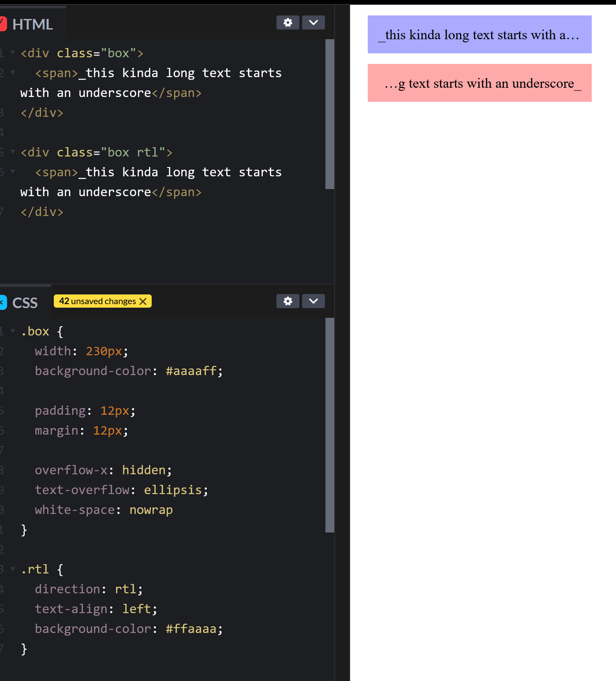Click the pink RTL preview box
The height and width of the screenshot is (681, 616).
479,83
